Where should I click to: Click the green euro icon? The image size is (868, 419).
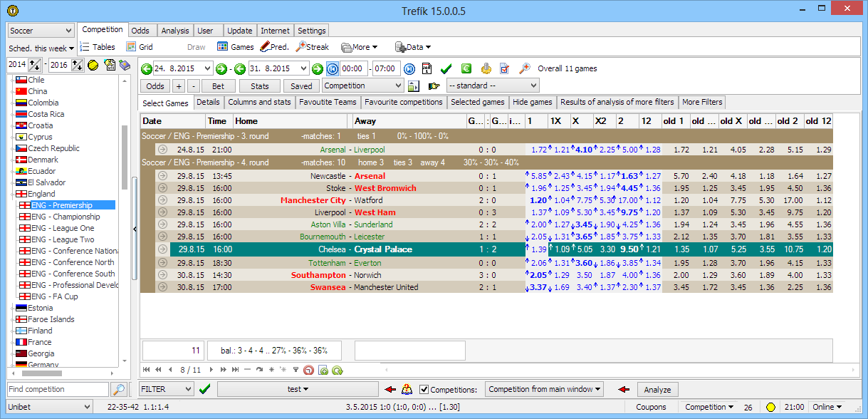pyautogui.click(x=466, y=68)
